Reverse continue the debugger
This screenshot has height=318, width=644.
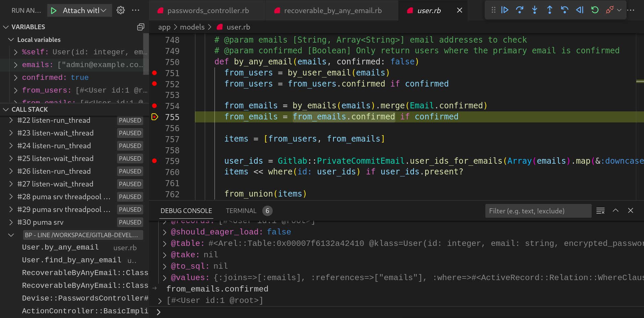[580, 10]
